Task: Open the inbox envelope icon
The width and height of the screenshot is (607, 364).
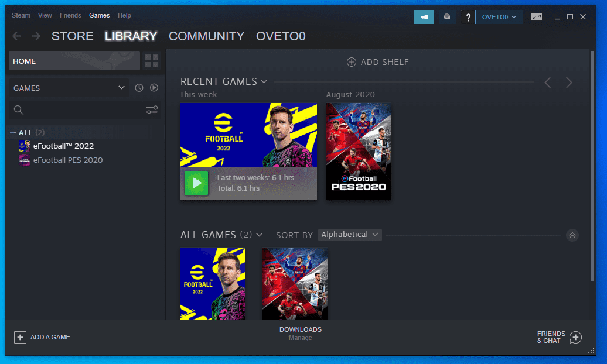Action: (x=446, y=17)
